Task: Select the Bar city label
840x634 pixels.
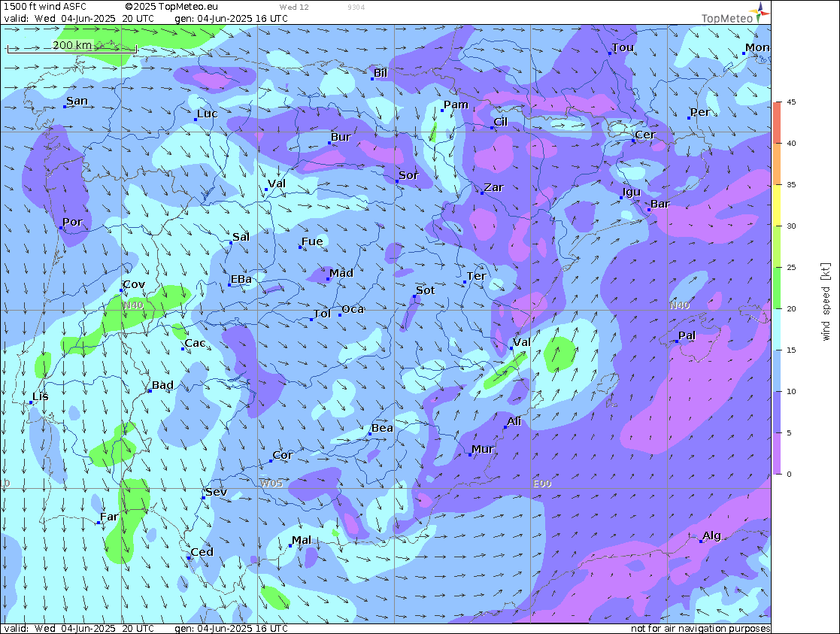Action: tap(660, 204)
